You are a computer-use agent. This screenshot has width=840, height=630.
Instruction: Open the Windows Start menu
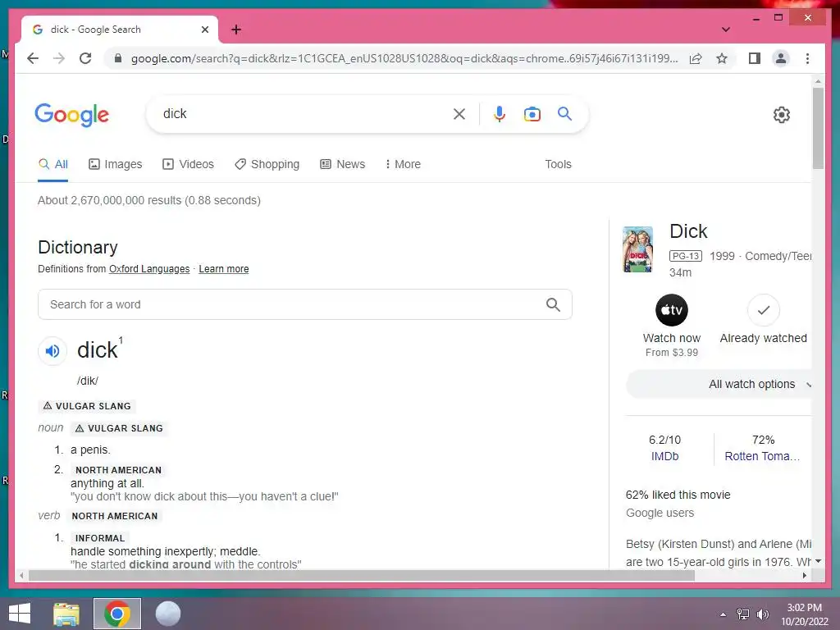[20, 614]
